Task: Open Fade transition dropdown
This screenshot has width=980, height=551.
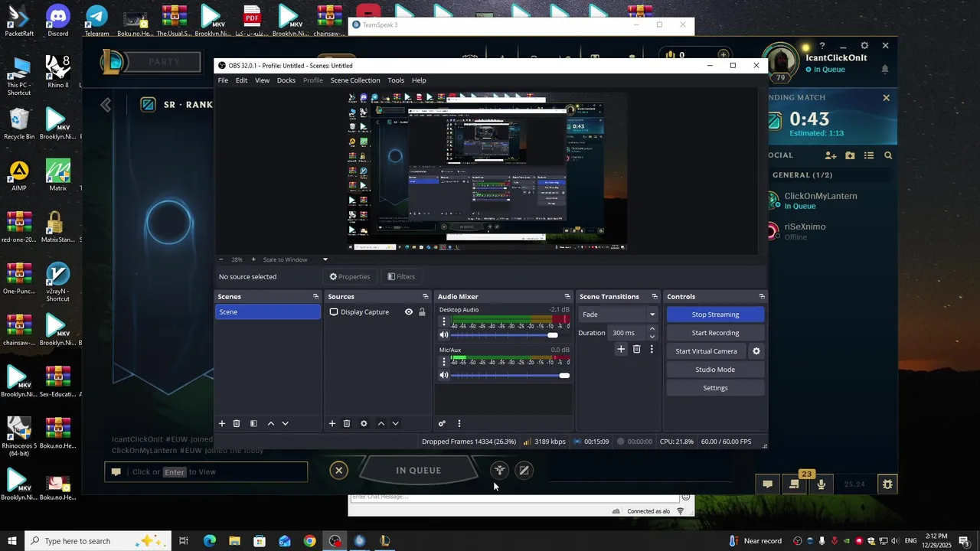Action: [x=619, y=315]
